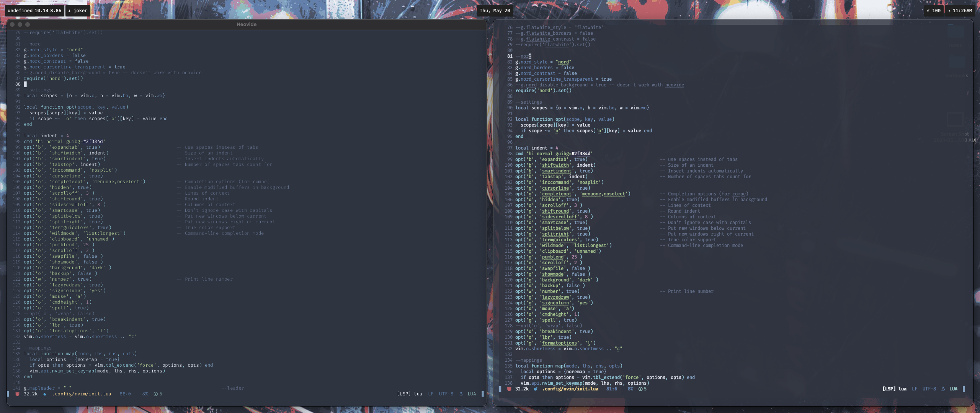Click line number 110 in Neovide gutter

pos(17,210)
